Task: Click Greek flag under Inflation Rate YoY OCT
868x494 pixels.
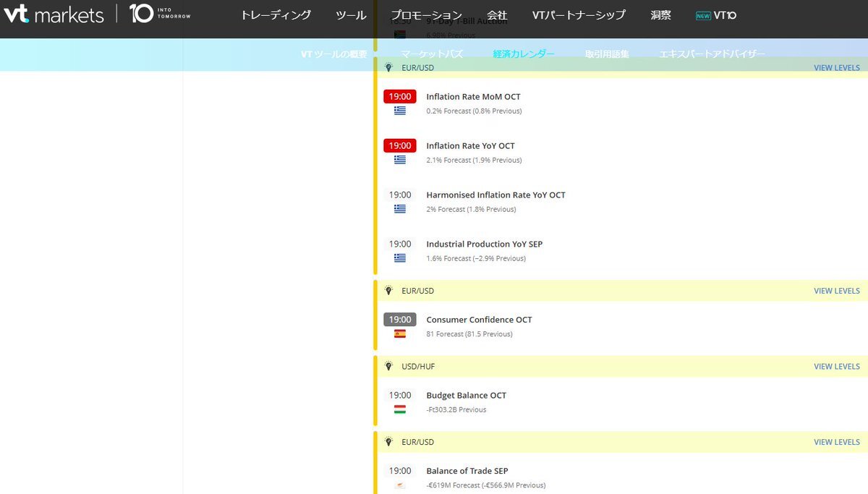Action: (x=400, y=160)
